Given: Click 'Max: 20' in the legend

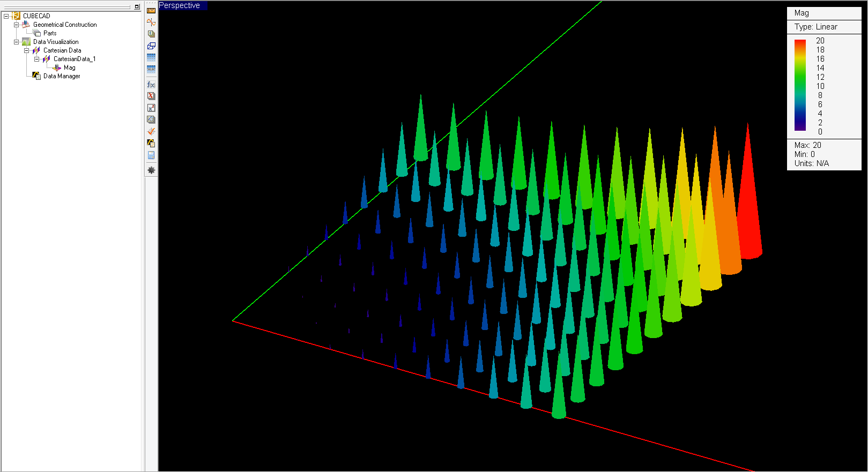Looking at the screenshot, I should point(807,145).
